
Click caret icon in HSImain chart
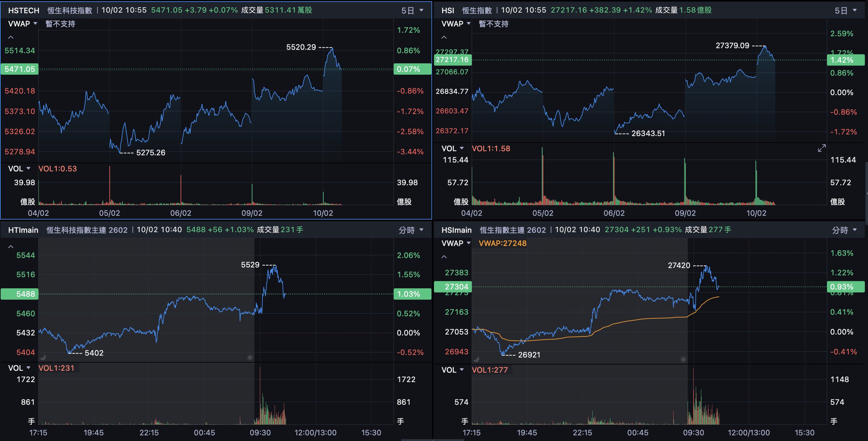click(444, 257)
